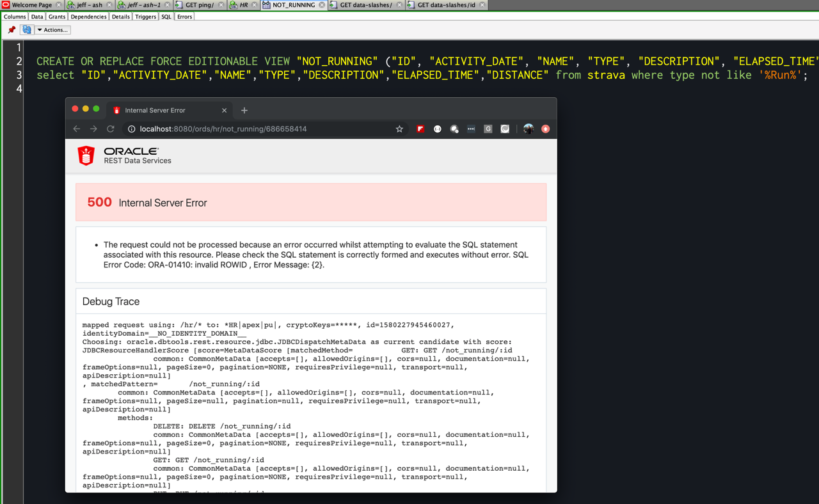Close the Welcome Page tab
Screen dimensions: 819x504
58,5
